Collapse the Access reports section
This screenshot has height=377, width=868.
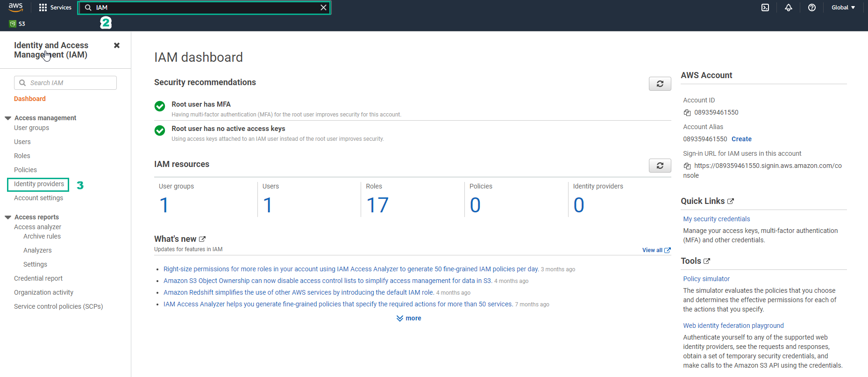tap(8, 217)
